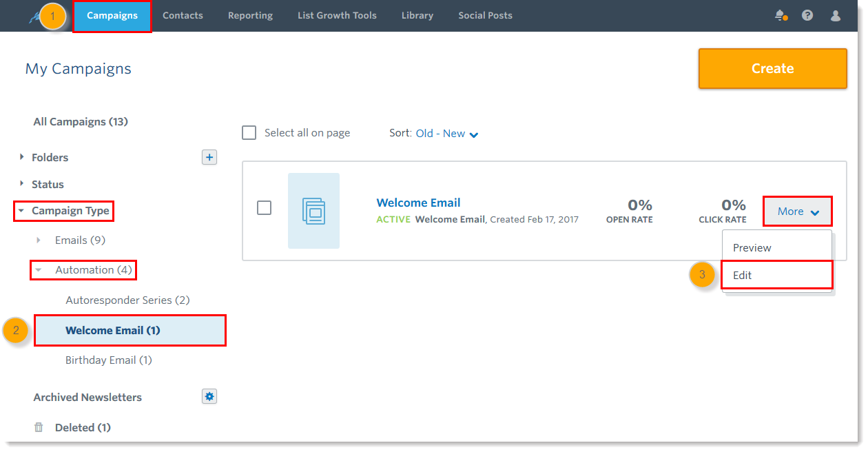Viewport: 868px width, 452px height.
Task: Open the Sort Old - New dropdown
Action: tap(447, 134)
